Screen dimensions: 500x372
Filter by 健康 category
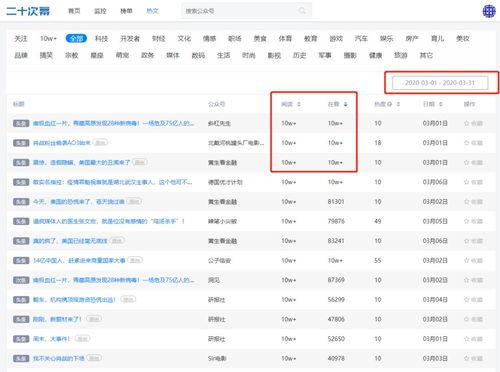pyautogui.click(x=375, y=55)
